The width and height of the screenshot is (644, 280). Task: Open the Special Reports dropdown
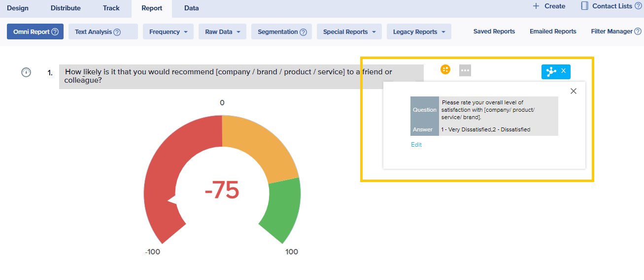(349, 32)
